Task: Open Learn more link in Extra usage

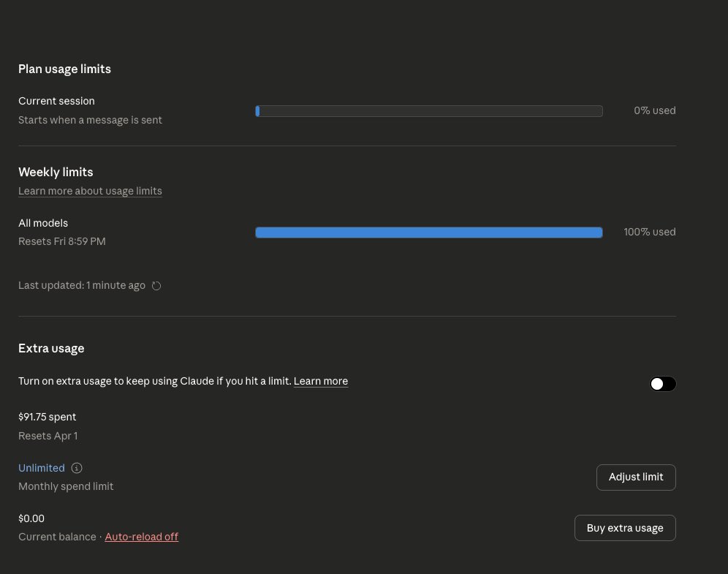Action: pyautogui.click(x=321, y=381)
